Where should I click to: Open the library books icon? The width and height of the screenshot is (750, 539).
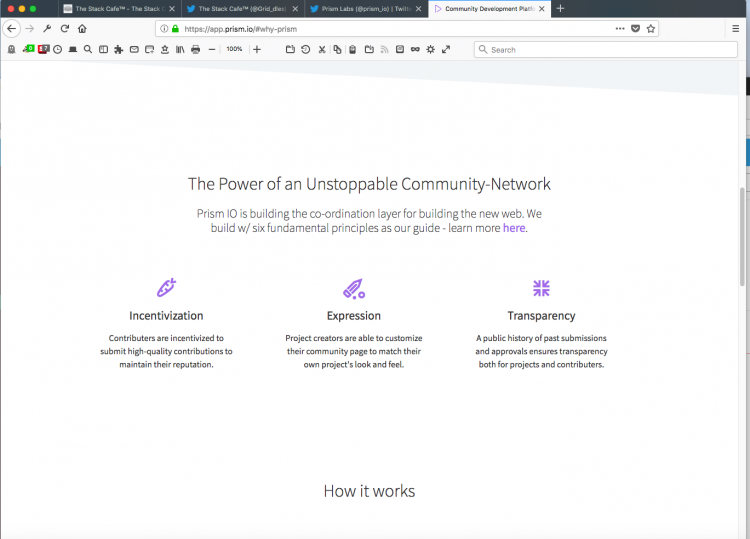click(x=180, y=49)
